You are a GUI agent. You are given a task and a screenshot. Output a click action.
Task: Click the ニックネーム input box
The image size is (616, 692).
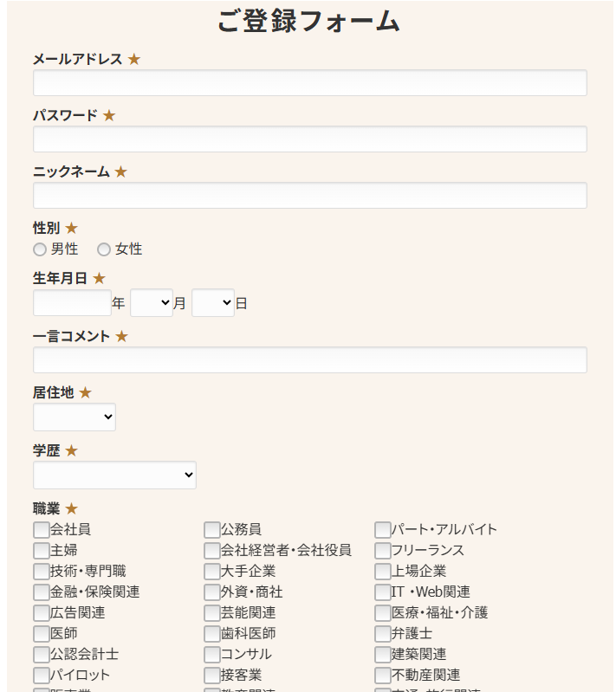coord(309,195)
